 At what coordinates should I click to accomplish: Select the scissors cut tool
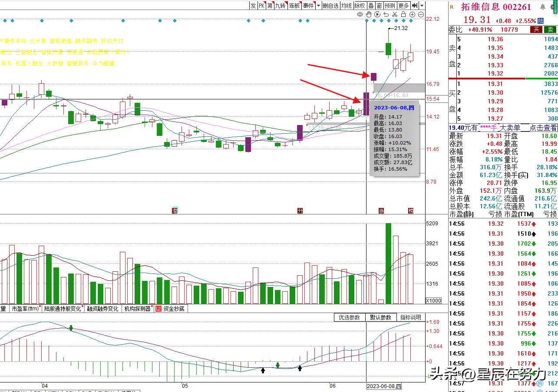pos(395,15)
